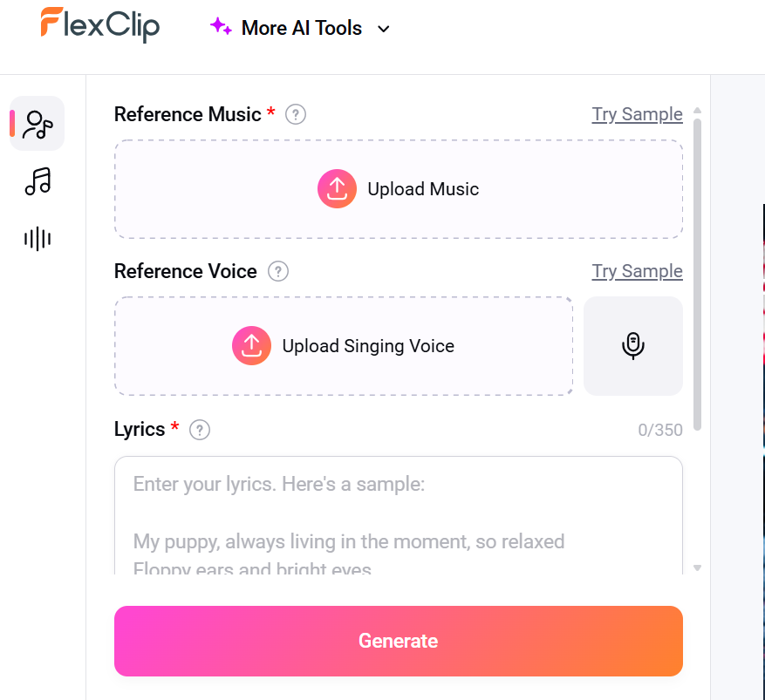Try Sample for Reference Music

pos(637,114)
